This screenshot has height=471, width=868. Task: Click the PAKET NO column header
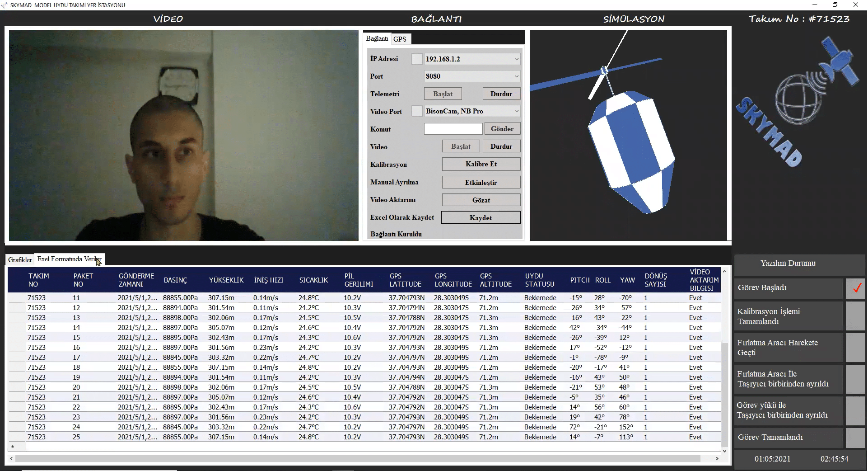93,280
